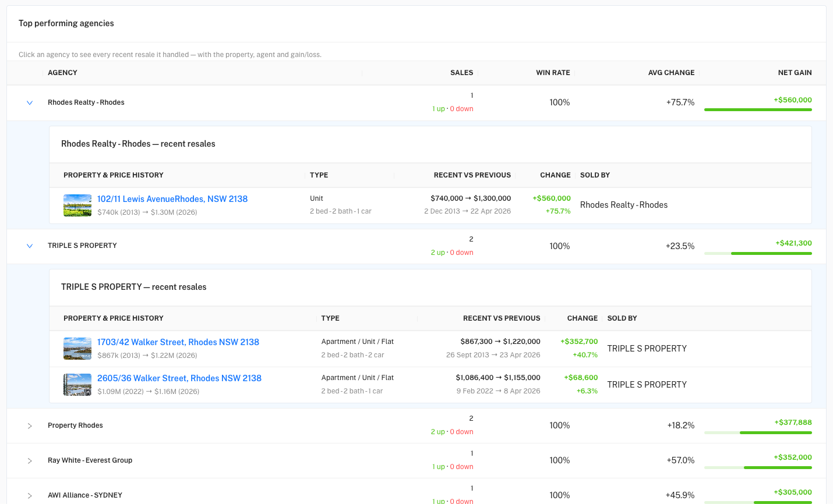The width and height of the screenshot is (833, 504).
Task: Expand the Ray White - Everest Group row
Action: click(x=30, y=461)
